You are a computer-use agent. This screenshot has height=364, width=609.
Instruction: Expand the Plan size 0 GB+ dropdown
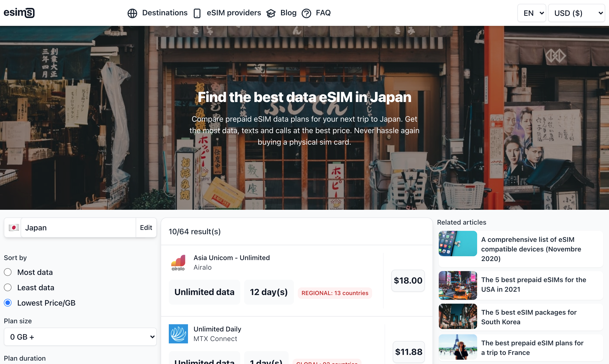point(80,337)
